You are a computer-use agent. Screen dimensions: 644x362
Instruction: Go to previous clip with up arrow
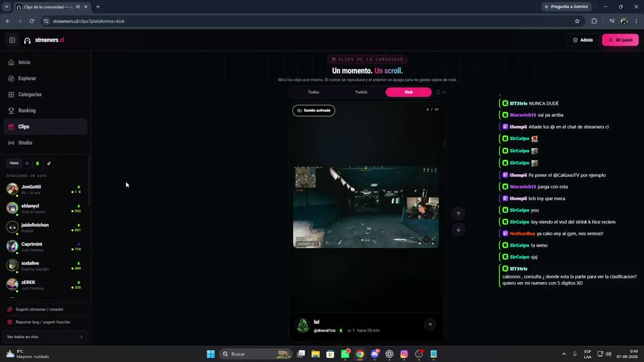[458, 214]
